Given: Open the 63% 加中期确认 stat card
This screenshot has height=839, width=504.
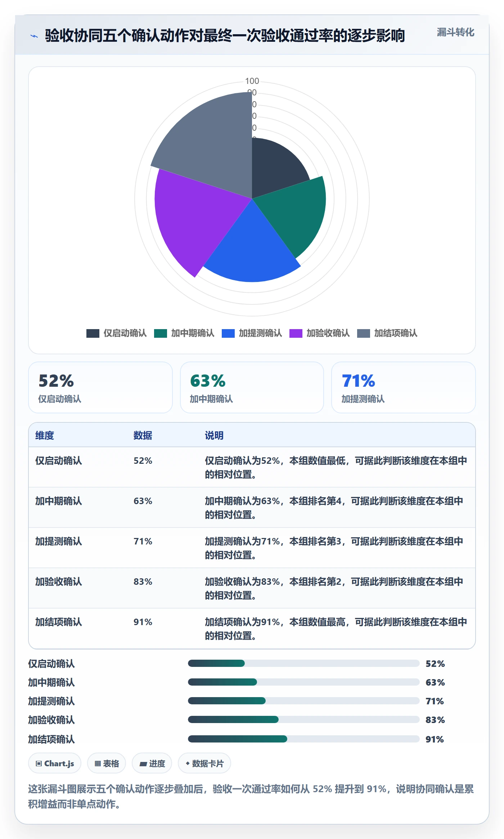Looking at the screenshot, I should point(252,387).
